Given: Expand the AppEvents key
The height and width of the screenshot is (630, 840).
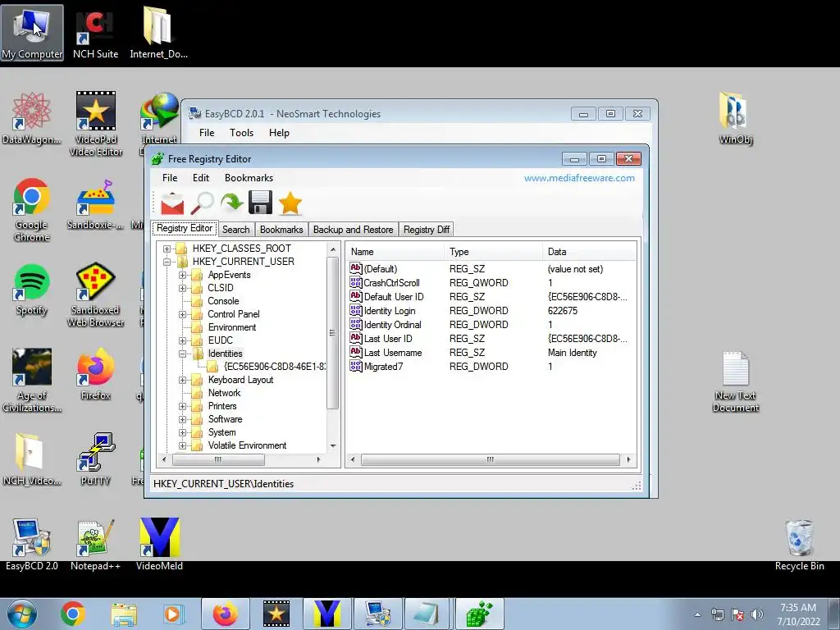Looking at the screenshot, I should 183,275.
